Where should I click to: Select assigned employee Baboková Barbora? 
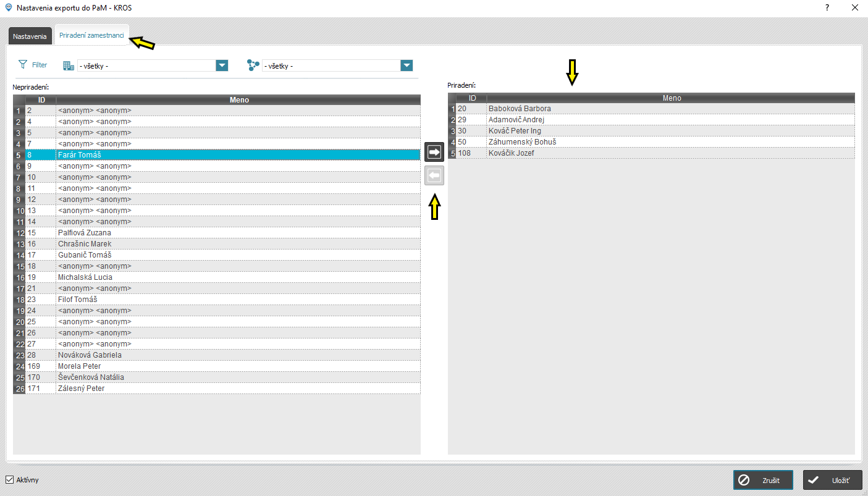click(651, 109)
